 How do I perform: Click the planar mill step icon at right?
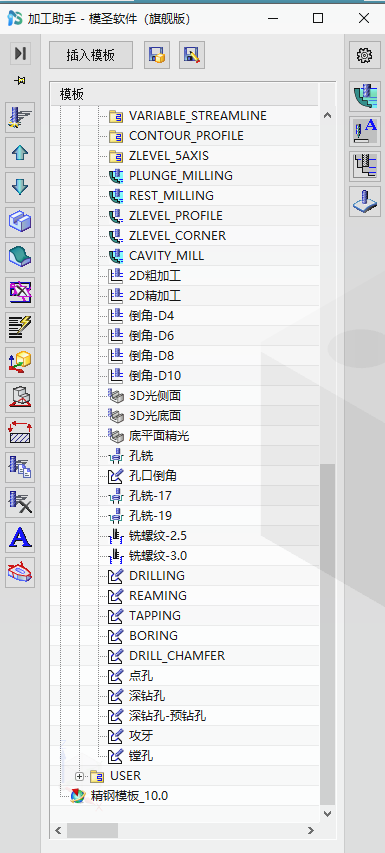364,166
